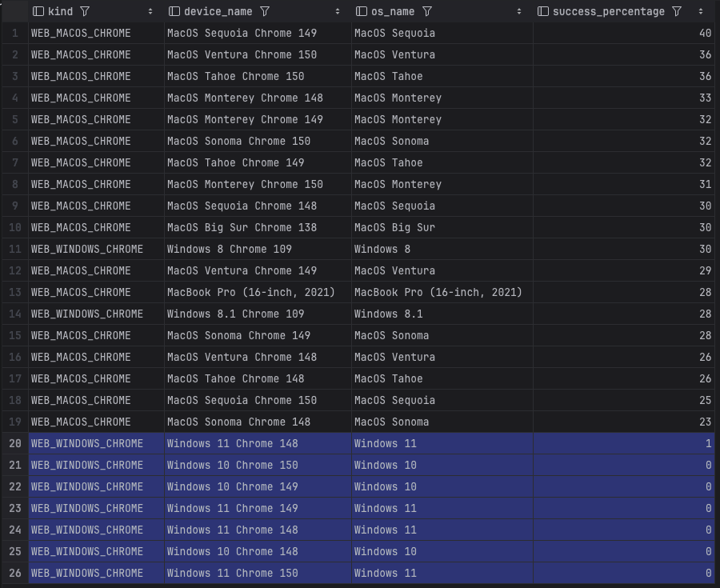Select row number 1 in the gutter
This screenshot has height=588, width=720.
click(x=15, y=33)
